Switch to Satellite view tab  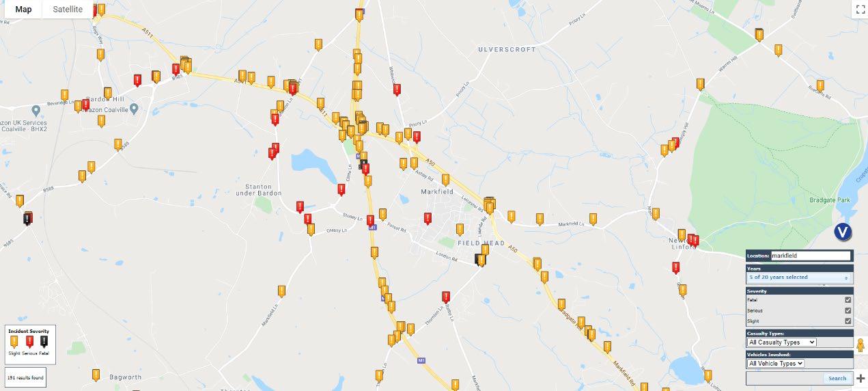pyautogui.click(x=68, y=10)
